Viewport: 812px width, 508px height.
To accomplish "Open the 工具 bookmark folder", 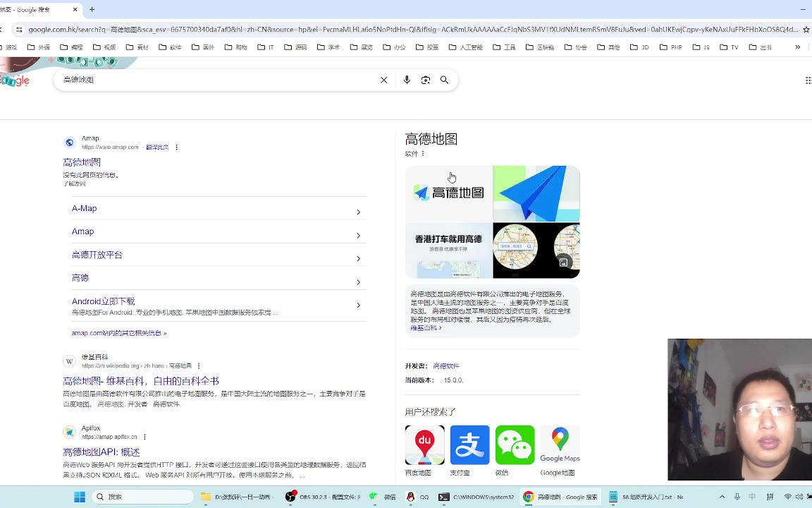I will pos(504,47).
